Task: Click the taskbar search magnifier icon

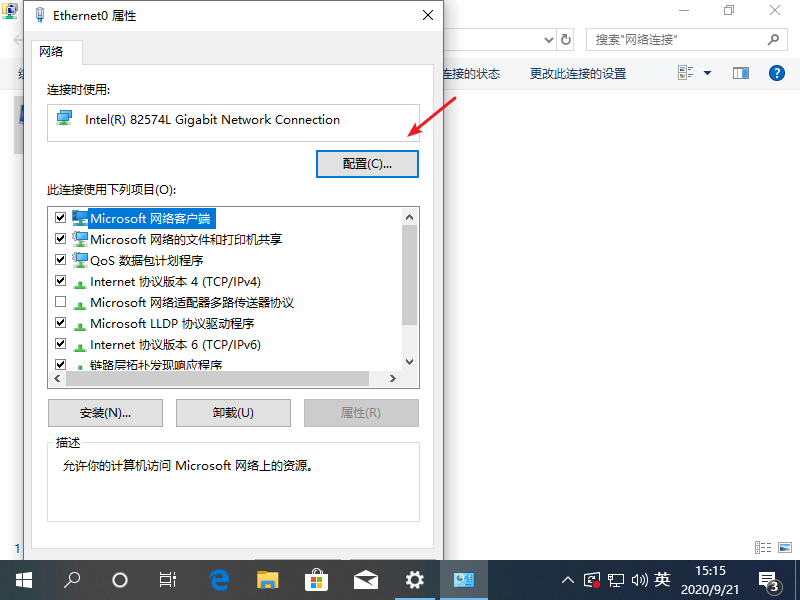Action: pyautogui.click(x=71, y=580)
